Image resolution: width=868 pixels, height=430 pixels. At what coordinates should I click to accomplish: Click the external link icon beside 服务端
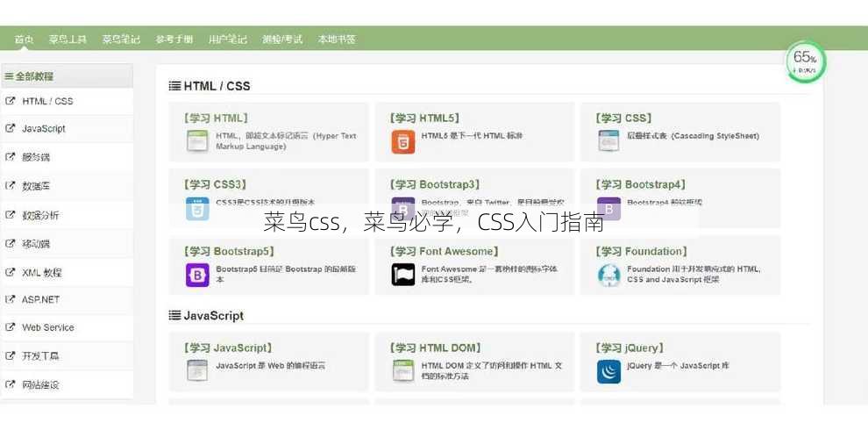10,157
